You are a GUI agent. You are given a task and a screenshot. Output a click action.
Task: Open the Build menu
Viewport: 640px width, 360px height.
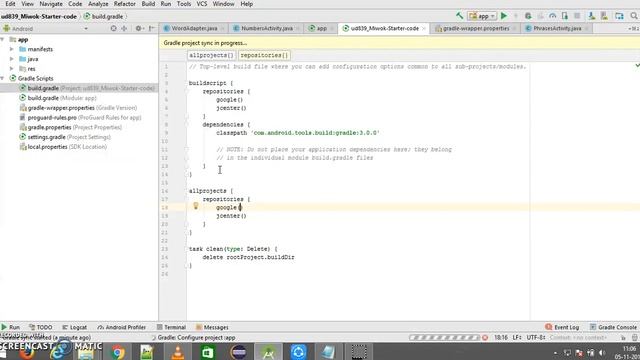pos(148,4)
